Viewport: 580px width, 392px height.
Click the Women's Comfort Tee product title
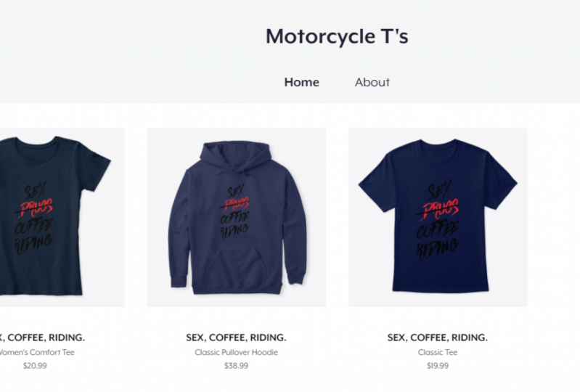point(43,338)
